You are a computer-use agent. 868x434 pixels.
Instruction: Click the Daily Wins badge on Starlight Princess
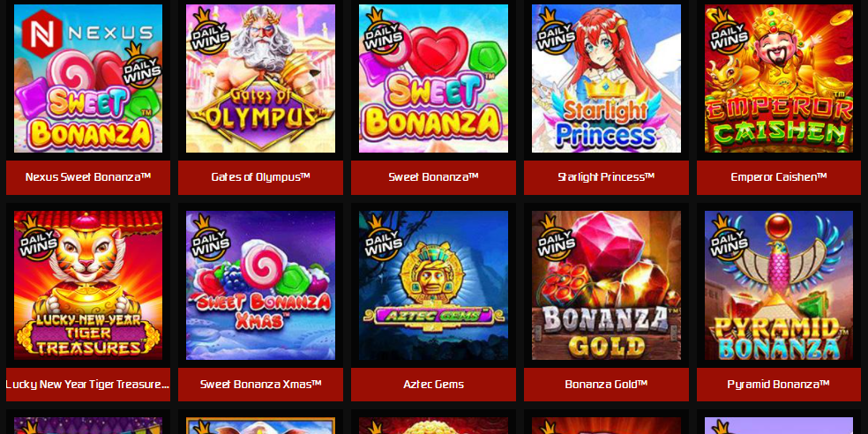(555, 32)
